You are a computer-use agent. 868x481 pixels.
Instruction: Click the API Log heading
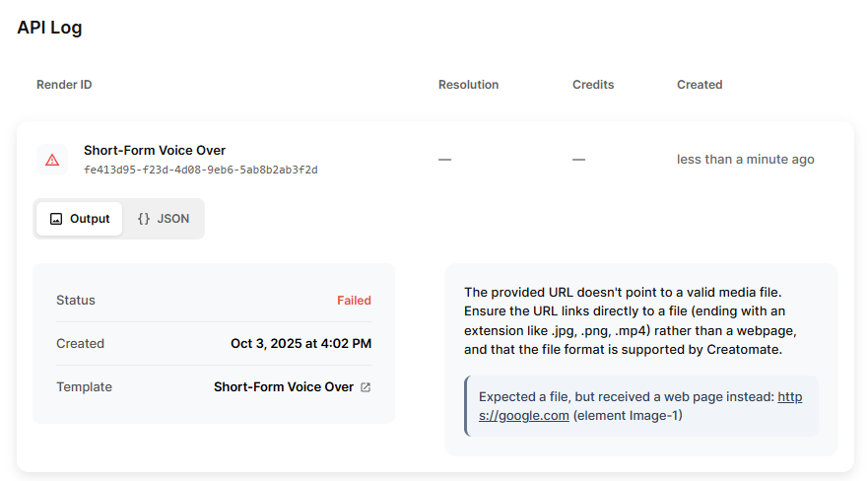[49, 28]
